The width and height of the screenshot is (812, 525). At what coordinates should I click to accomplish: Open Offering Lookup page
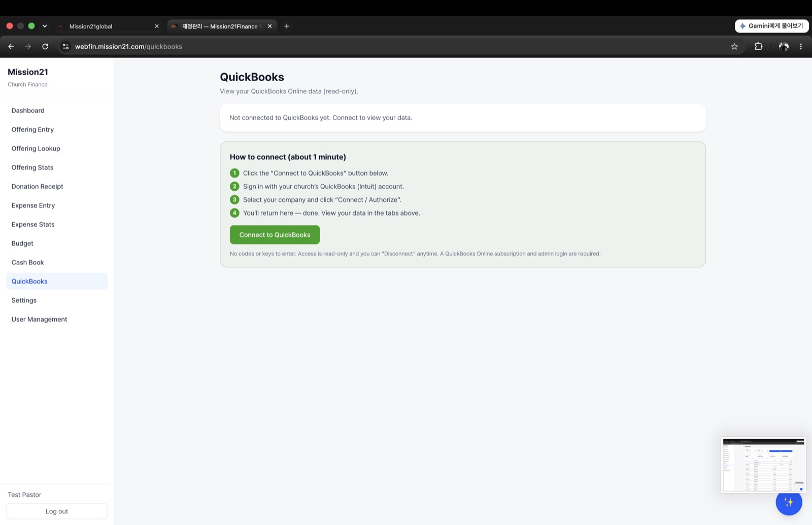pyautogui.click(x=57, y=149)
